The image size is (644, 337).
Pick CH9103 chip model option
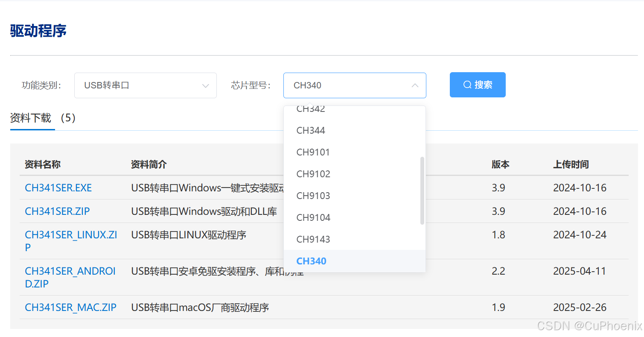click(313, 196)
